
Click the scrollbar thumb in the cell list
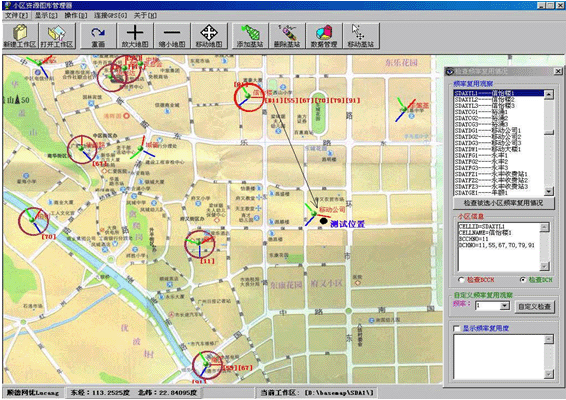(x=549, y=132)
